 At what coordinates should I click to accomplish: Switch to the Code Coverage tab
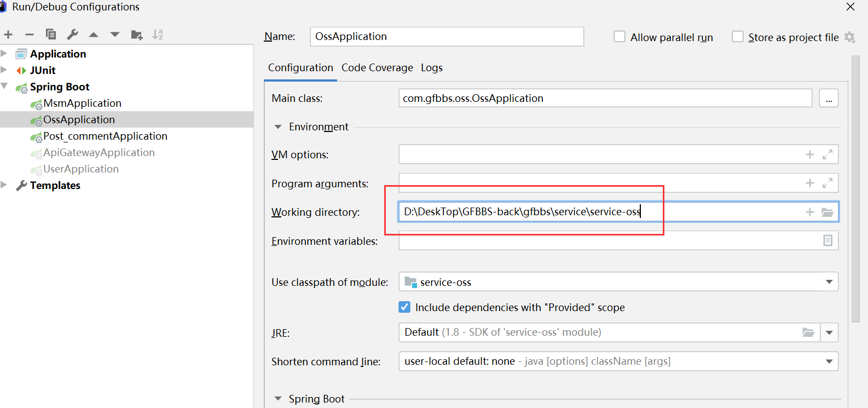(377, 67)
